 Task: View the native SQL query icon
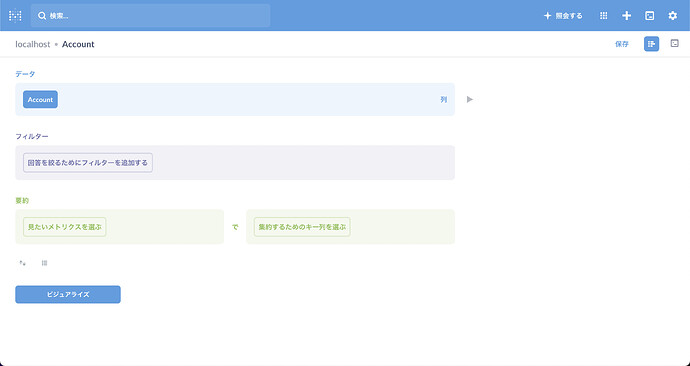(x=674, y=44)
